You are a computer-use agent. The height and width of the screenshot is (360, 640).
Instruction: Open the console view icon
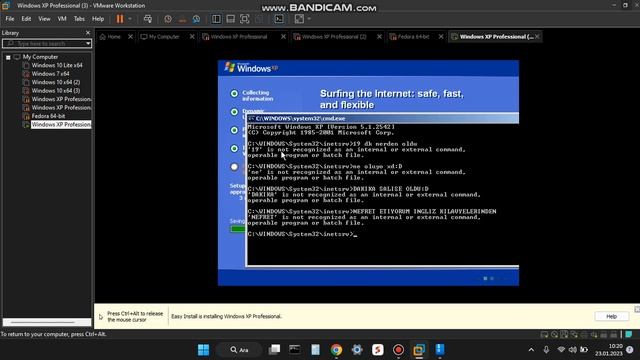pos(279,19)
